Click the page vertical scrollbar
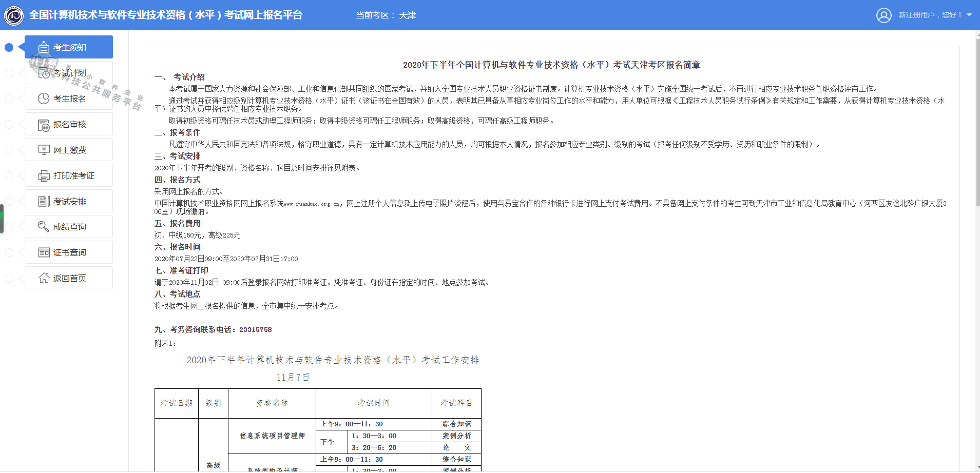Screen dimensions: 980x473 (977, 123)
